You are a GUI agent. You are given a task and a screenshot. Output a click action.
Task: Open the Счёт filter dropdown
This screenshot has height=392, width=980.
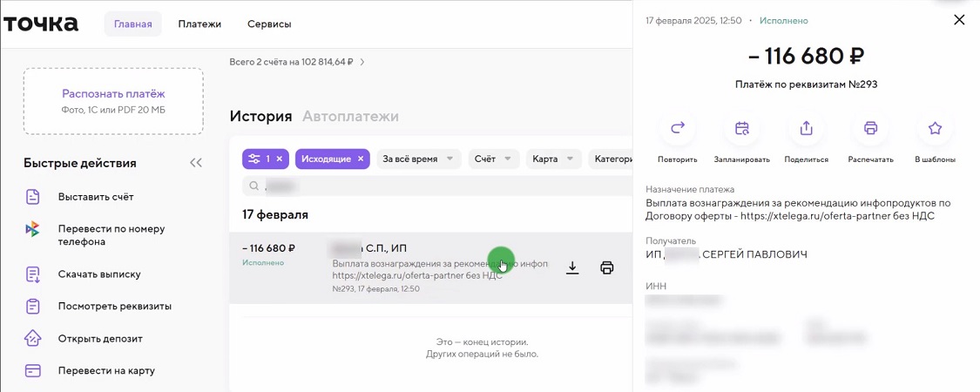point(494,159)
